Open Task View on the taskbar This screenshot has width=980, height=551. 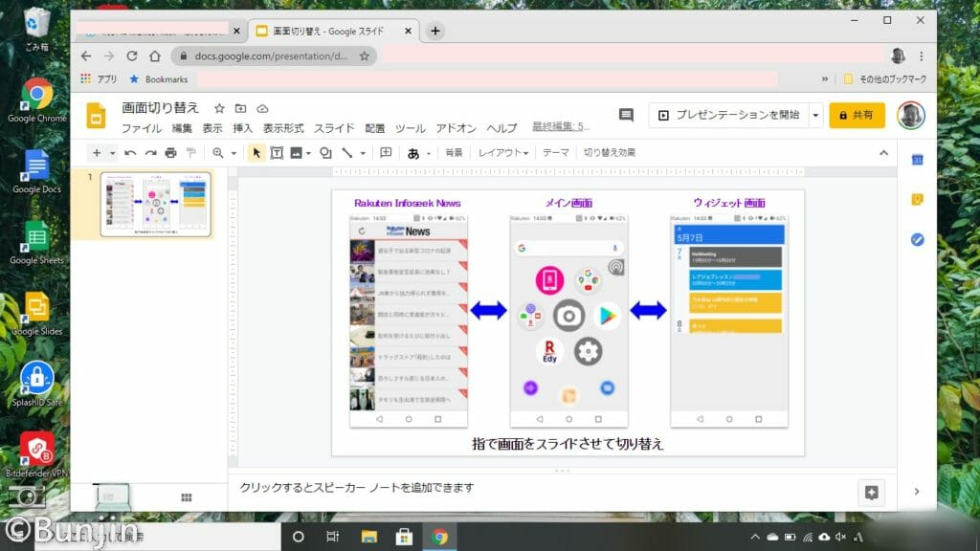332,537
